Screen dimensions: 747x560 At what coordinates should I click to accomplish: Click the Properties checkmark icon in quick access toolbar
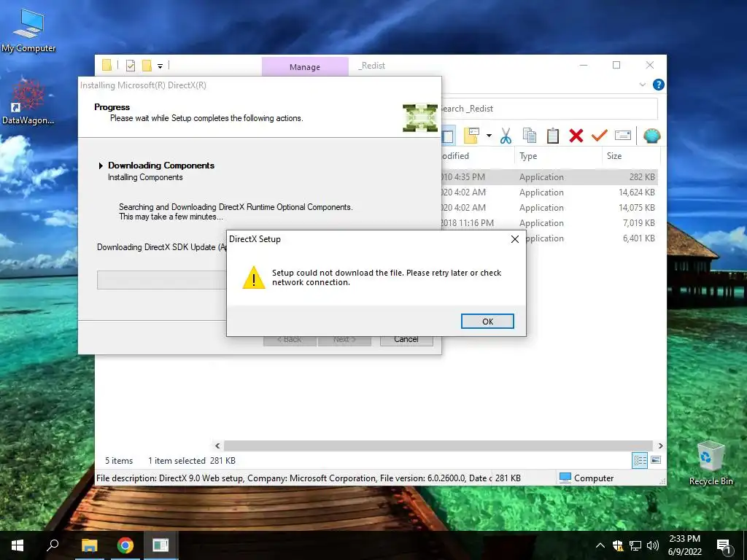[131, 66]
